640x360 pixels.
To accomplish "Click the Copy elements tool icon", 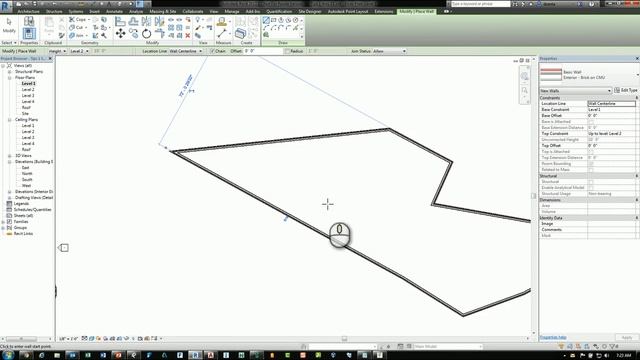I will (x=133, y=34).
